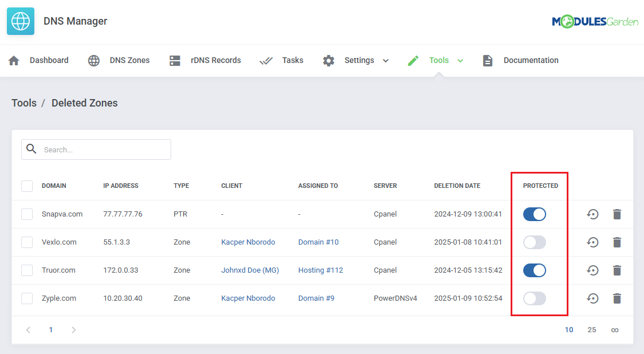The height and width of the screenshot is (354, 644).
Task: Click the search magnifier icon
Action: (32, 150)
